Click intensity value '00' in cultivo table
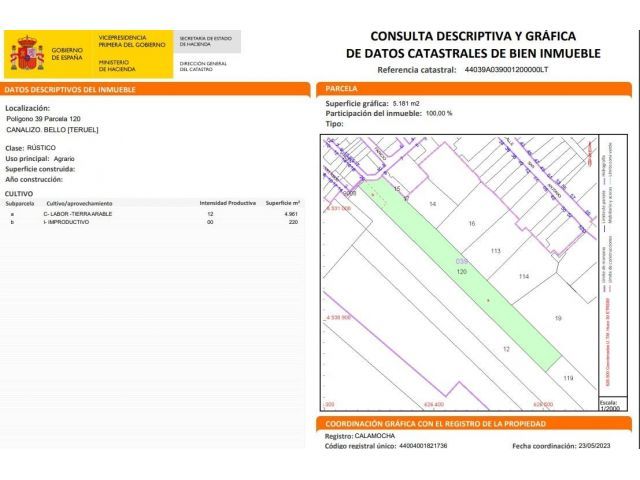Screen dimensions: 640x480 tap(210, 222)
